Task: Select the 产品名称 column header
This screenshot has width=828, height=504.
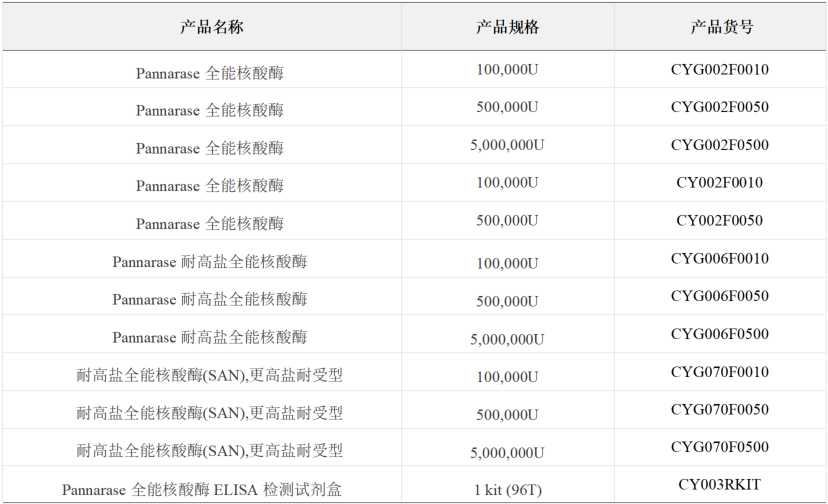Action: (211, 26)
